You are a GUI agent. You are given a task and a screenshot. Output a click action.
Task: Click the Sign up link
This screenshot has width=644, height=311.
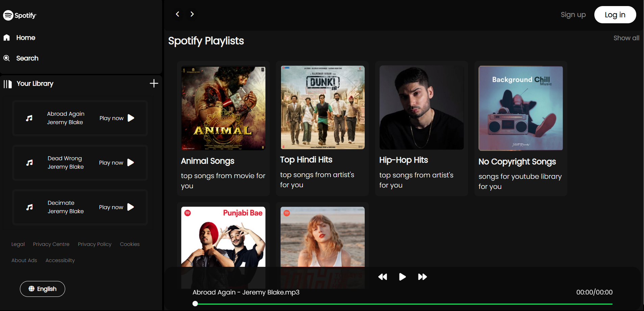(573, 15)
